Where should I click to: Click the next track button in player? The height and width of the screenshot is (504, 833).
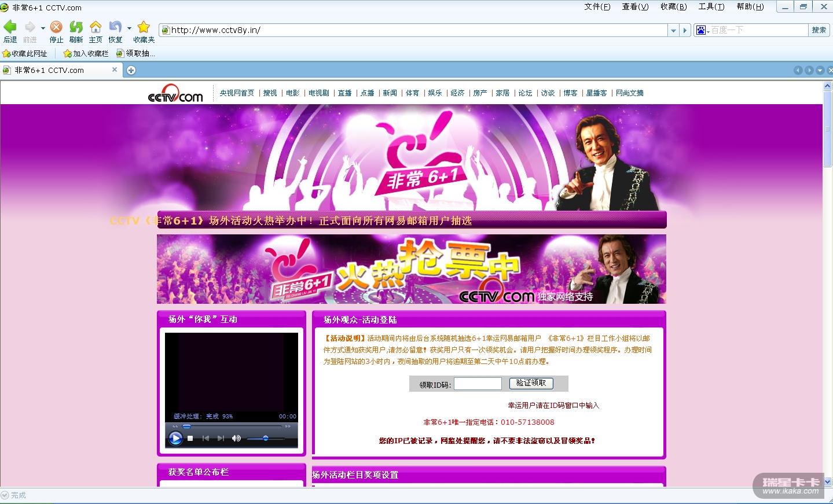tap(221, 439)
